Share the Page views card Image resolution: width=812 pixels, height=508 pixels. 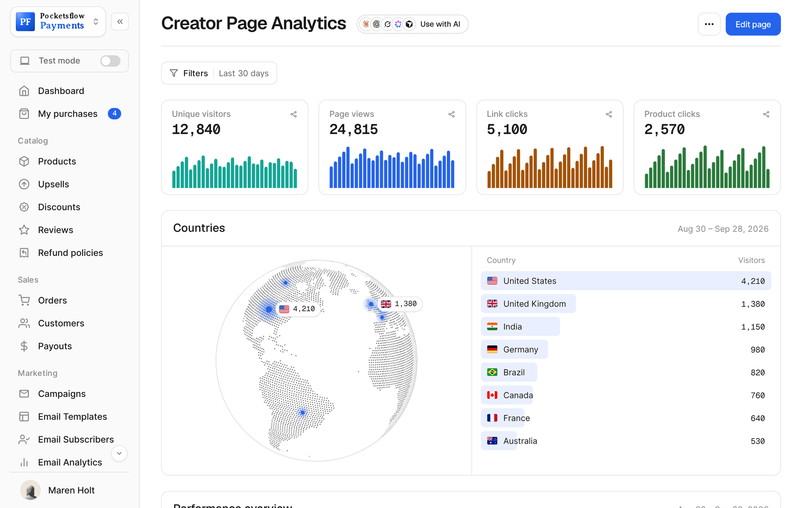[x=451, y=114]
